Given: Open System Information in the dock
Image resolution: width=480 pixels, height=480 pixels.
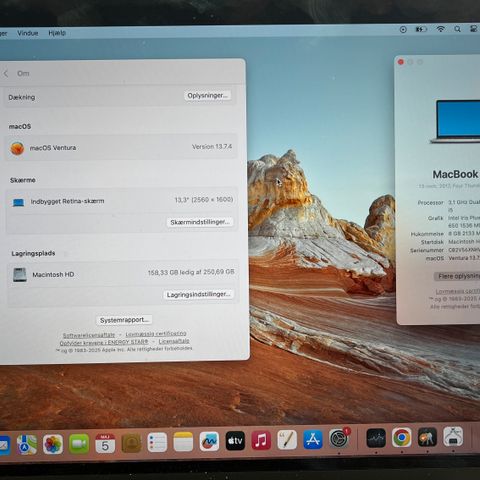Looking at the screenshot, I should [453, 436].
